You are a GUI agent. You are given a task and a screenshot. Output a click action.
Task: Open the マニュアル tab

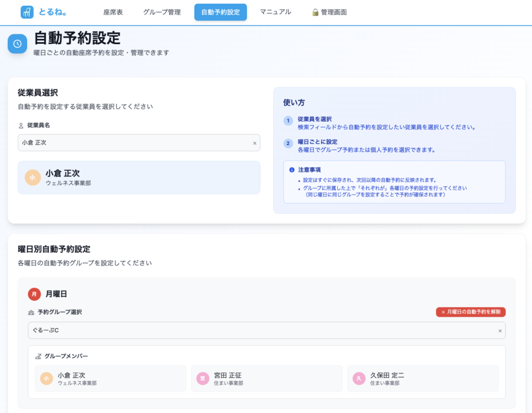point(275,12)
